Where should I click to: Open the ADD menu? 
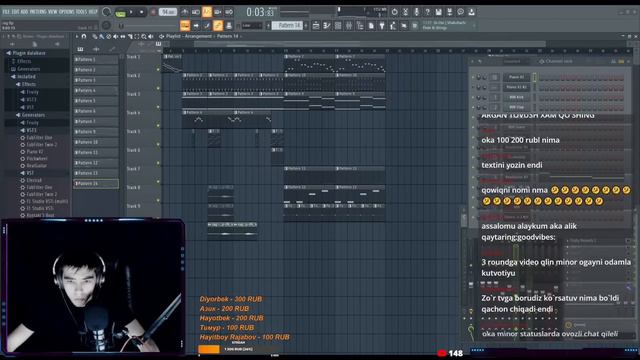click(x=24, y=12)
